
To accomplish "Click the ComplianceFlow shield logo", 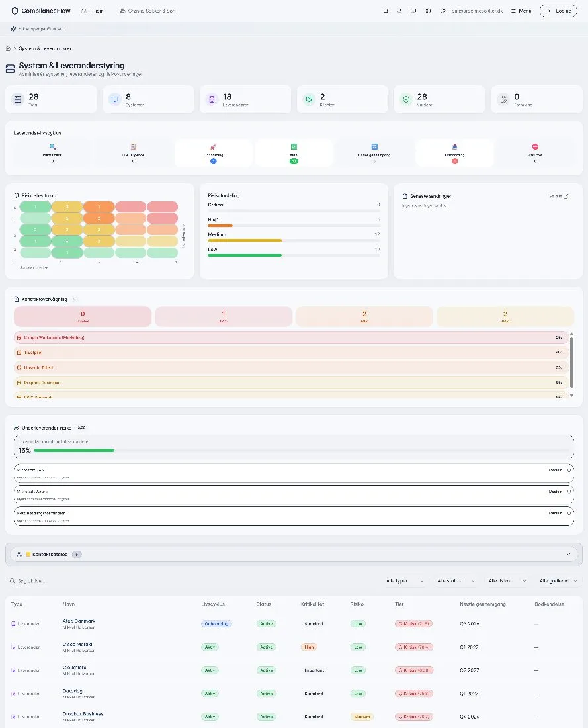I will click(x=15, y=11).
